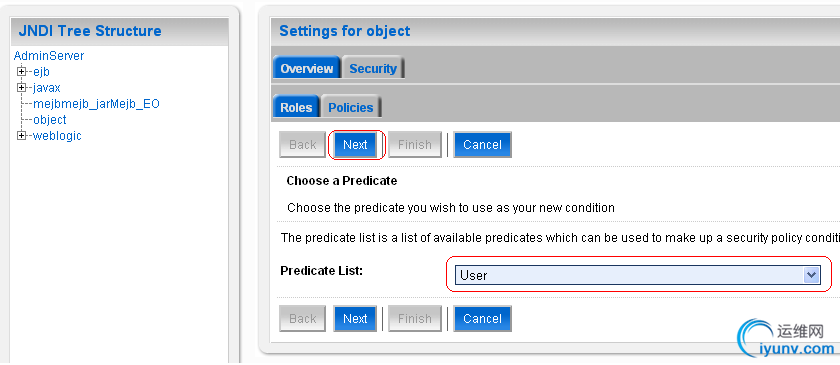Click the Predicate List User field

tap(638, 275)
